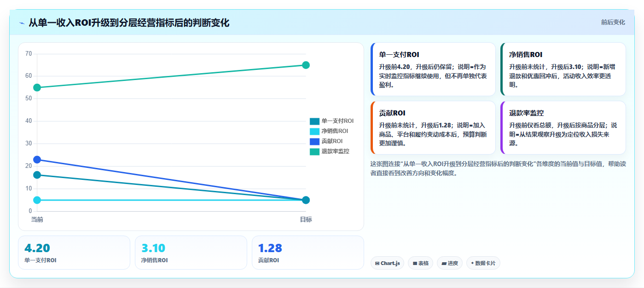Click the 4.20 单一支付ROI stat card
The height and width of the screenshot is (288, 644).
74,253
